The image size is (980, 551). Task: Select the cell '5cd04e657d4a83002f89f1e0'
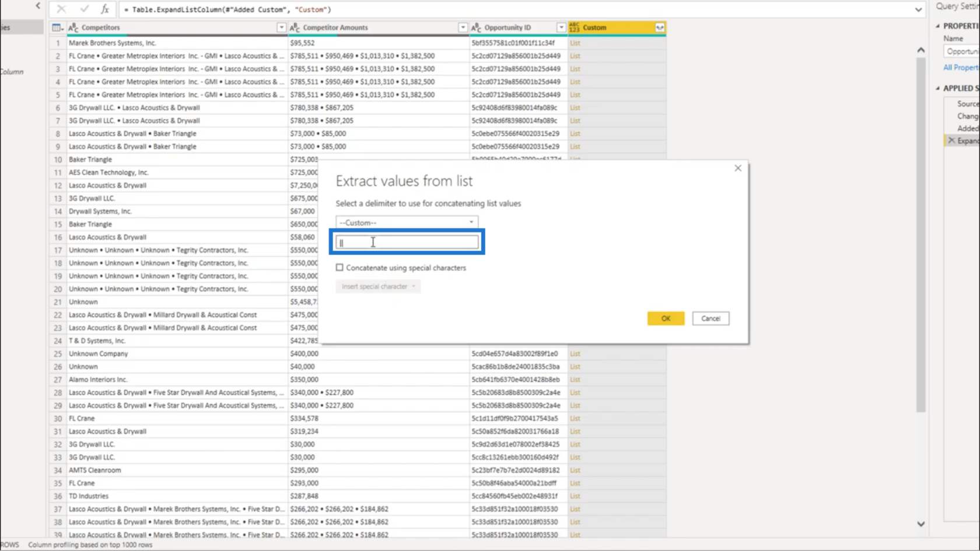(x=519, y=354)
